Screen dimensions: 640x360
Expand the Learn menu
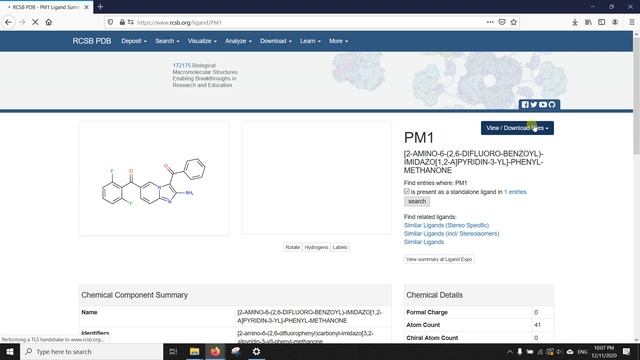pos(310,41)
